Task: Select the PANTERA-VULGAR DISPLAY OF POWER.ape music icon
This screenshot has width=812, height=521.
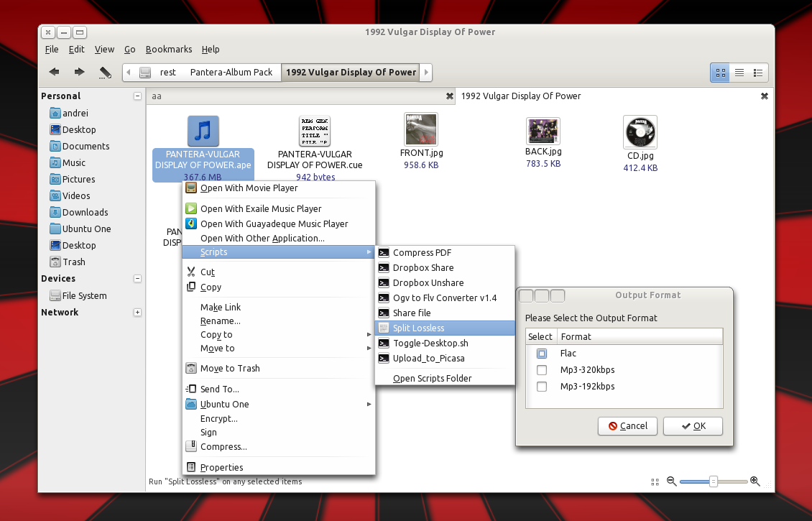Action: click(x=203, y=131)
